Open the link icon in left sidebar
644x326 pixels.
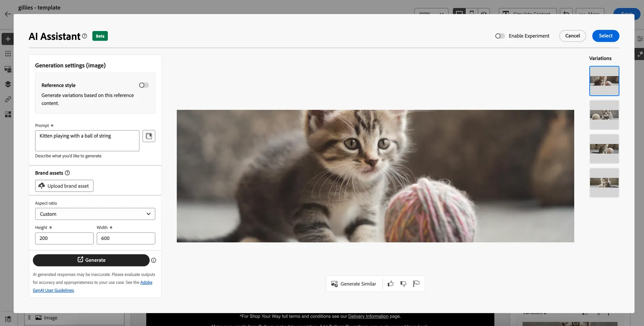(8, 99)
